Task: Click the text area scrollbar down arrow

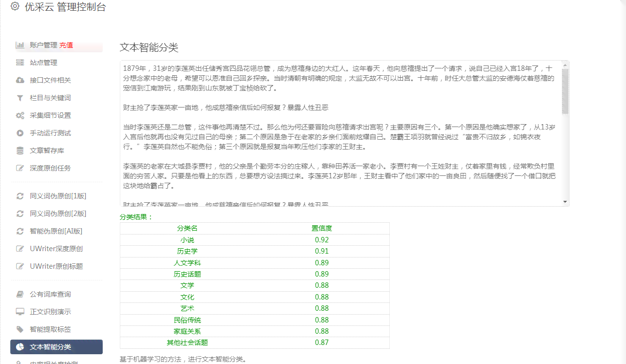Action: pyautogui.click(x=565, y=202)
